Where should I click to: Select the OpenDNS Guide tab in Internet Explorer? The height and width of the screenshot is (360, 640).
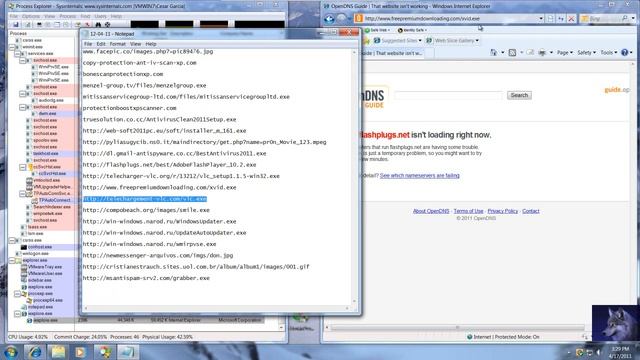coord(393,53)
